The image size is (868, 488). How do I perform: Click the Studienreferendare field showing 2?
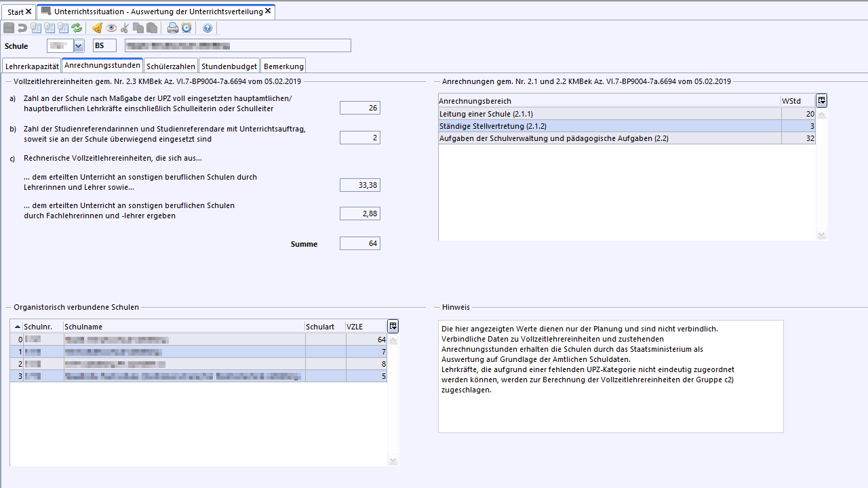(360, 138)
